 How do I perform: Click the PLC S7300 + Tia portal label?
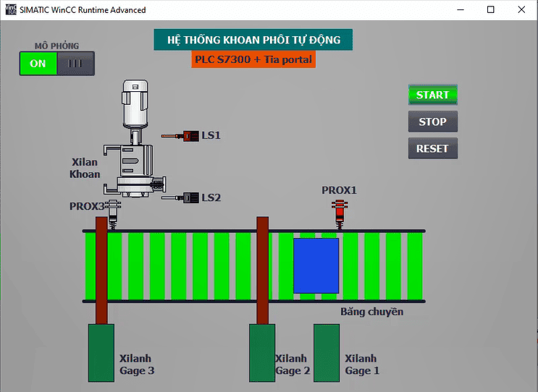pyautogui.click(x=253, y=59)
